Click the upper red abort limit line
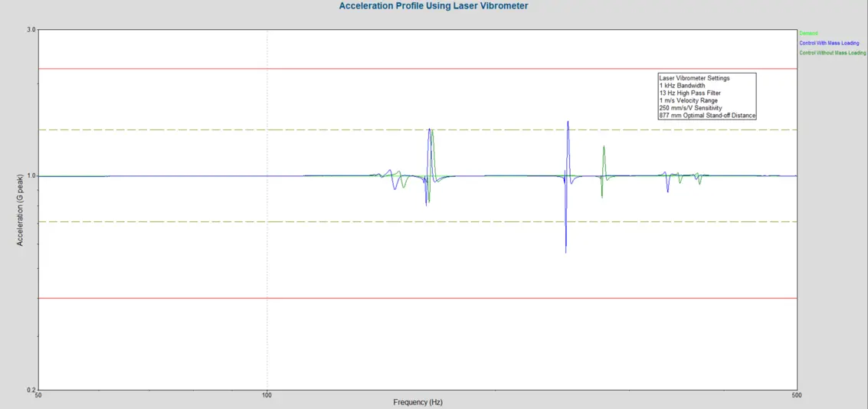 tap(230, 69)
